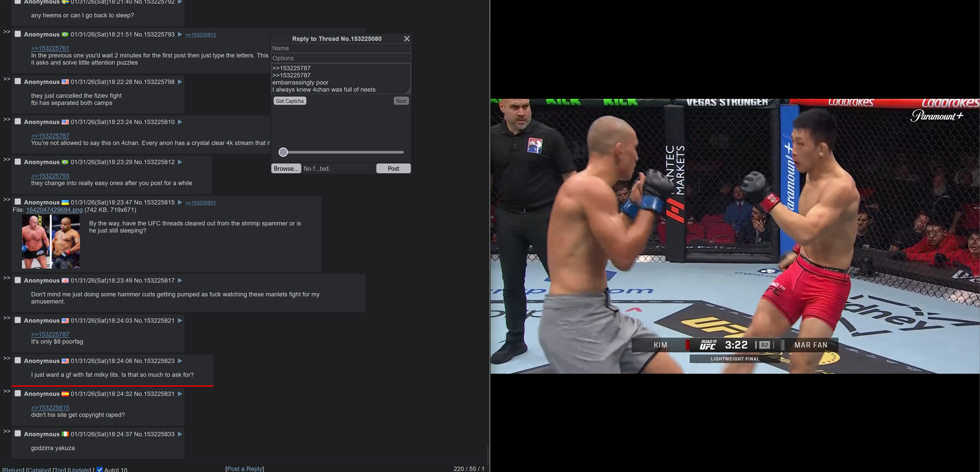Viewport: 980px width, 472px height.
Task: Open post menu arrow for No.153225833
Action: click(x=180, y=434)
